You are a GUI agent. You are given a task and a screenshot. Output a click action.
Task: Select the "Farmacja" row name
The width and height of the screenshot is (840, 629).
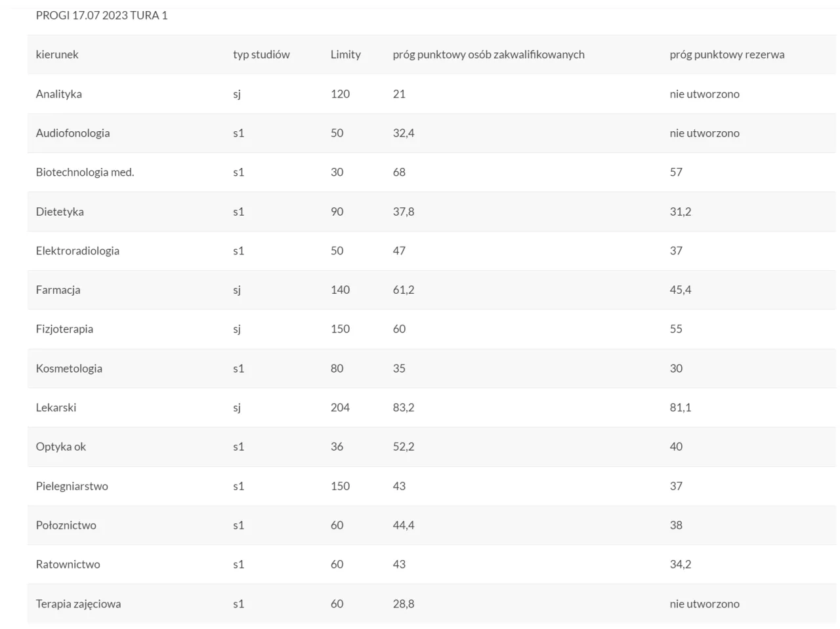click(58, 290)
